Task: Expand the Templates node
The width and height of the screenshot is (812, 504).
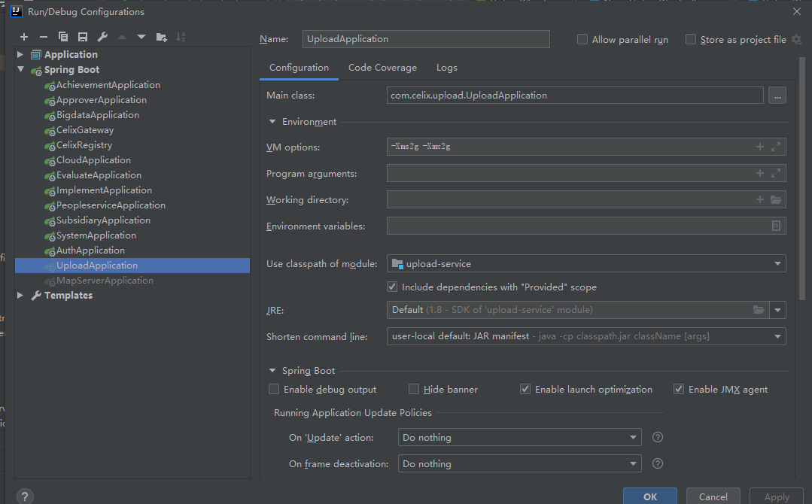Action: coord(20,295)
